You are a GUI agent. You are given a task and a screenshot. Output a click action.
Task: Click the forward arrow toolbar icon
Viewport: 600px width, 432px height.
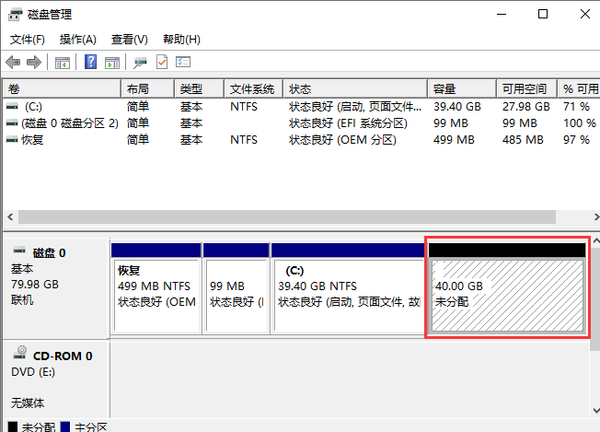pyautogui.click(x=34, y=62)
